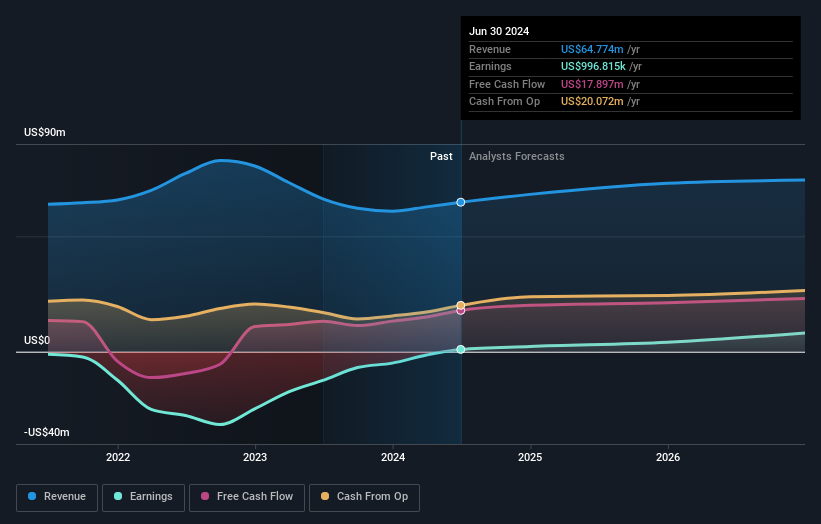This screenshot has height=524, width=821.
Task: Select the Free Cash Flow data point marker
Action: point(461,310)
